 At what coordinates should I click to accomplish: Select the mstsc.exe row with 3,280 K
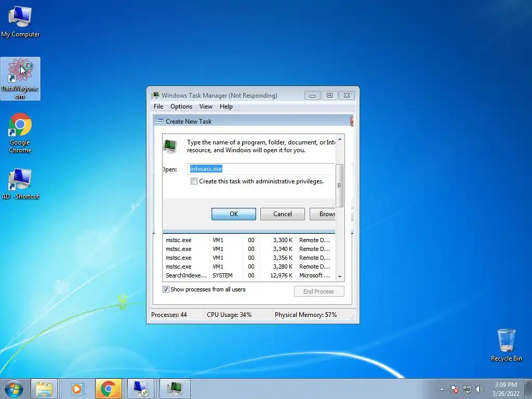249,267
